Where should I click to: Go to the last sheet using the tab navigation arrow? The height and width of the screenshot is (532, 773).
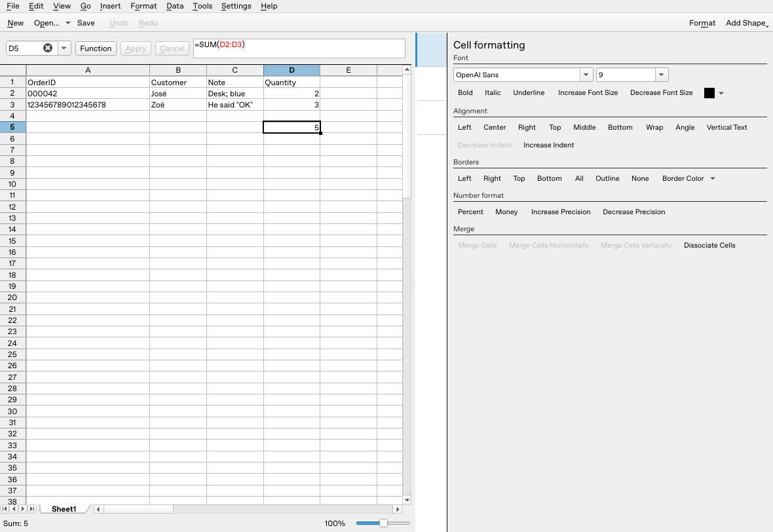point(32,509)
